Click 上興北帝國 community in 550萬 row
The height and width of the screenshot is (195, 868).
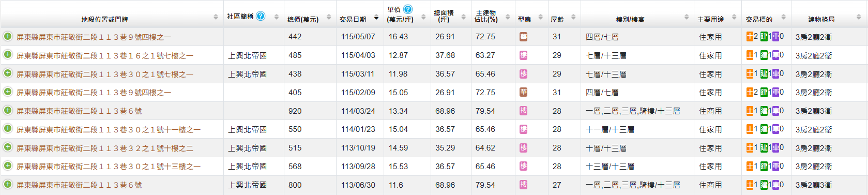[248, 130]
